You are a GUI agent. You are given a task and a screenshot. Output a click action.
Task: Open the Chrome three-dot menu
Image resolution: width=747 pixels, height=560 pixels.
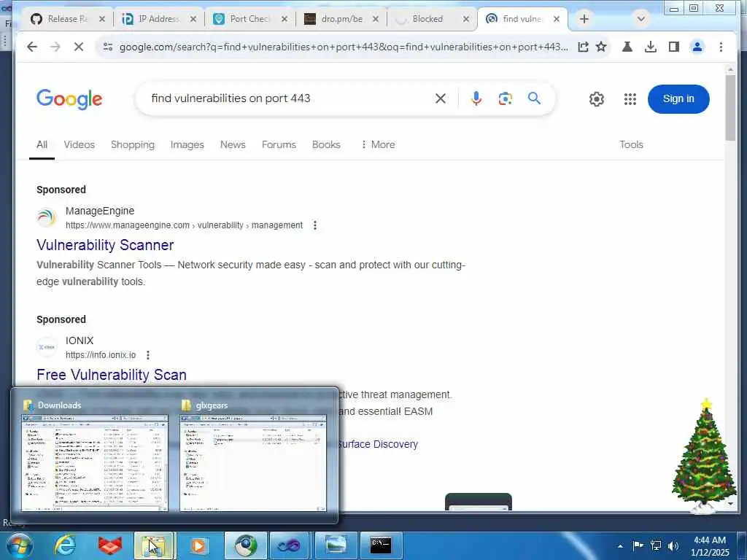click(721, 47)
